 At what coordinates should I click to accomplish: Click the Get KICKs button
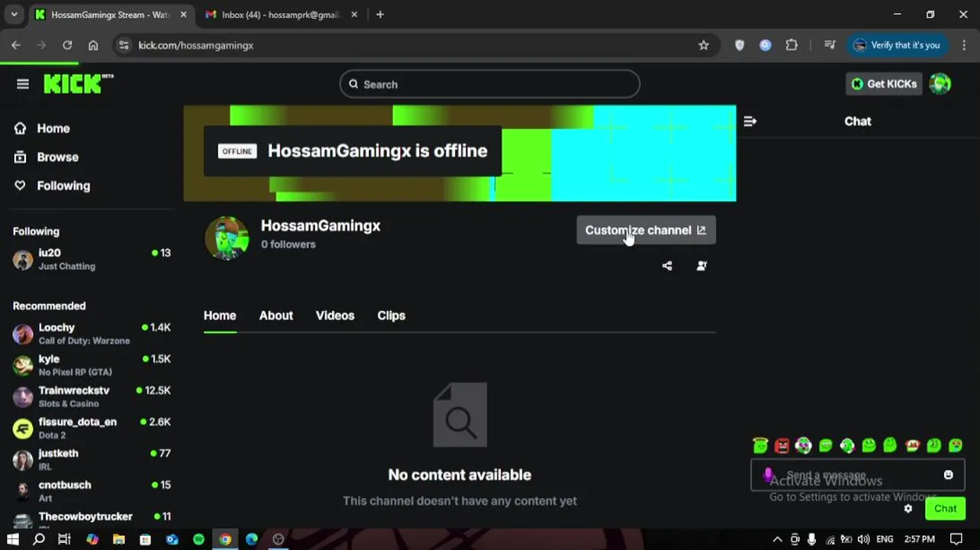884,84
